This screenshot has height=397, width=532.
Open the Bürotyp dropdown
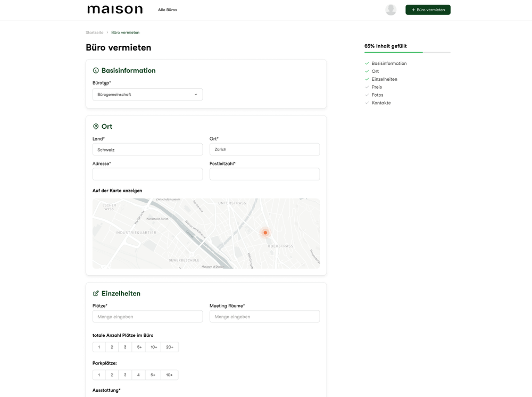point(147,95)
